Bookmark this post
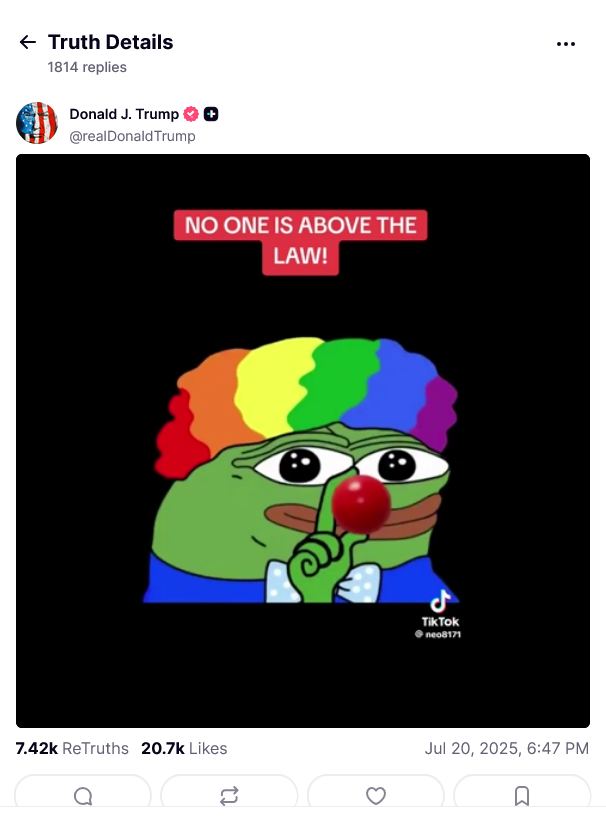606x832 pixels. click(x=522, y=795)
